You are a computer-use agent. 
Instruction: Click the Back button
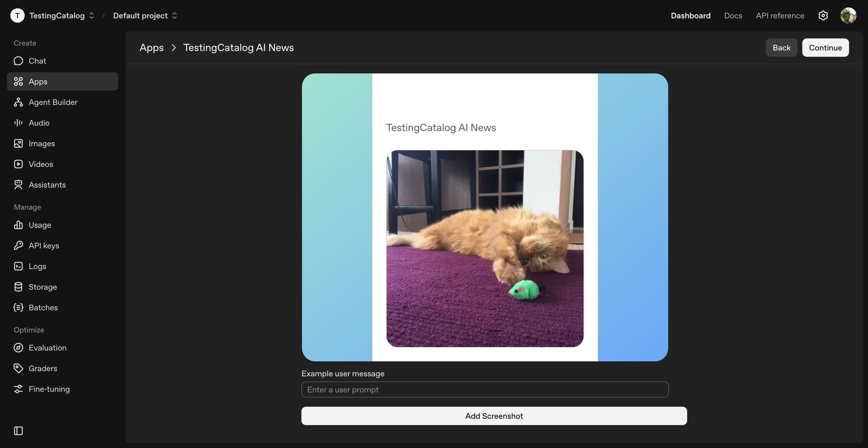(781, 48)
